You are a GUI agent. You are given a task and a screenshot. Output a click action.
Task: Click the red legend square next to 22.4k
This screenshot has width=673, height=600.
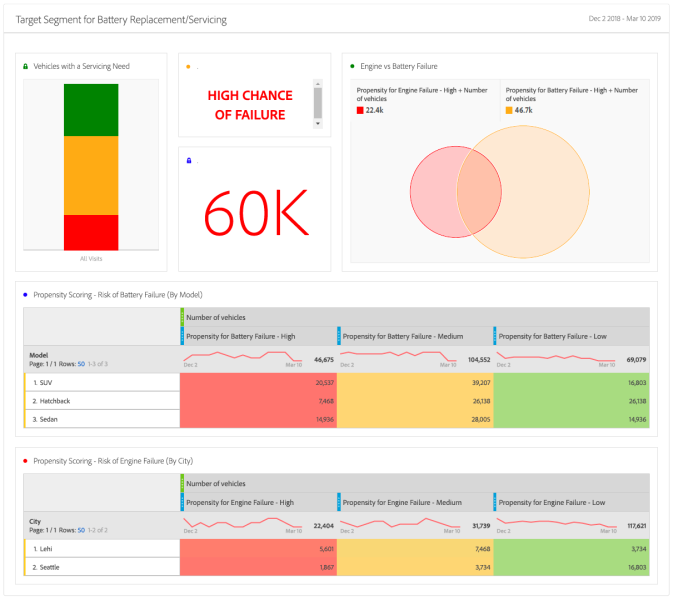click(360, 110)
